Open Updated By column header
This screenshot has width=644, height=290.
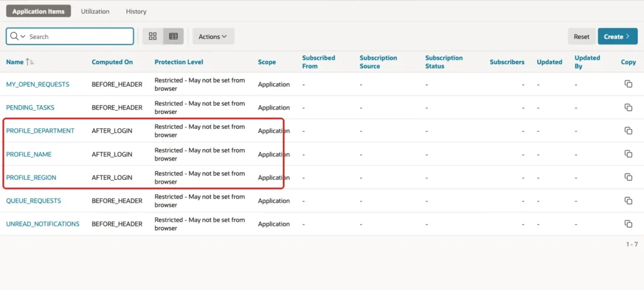point(587,62)
